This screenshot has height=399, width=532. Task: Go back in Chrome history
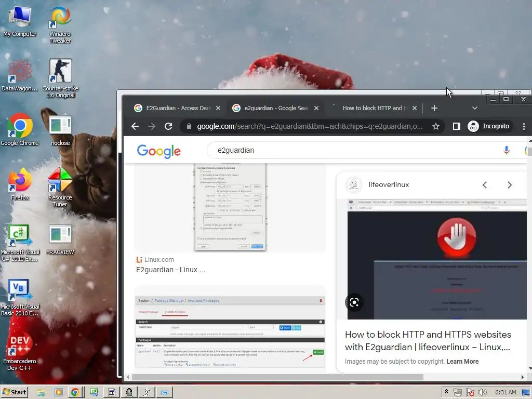coord(135,126)
